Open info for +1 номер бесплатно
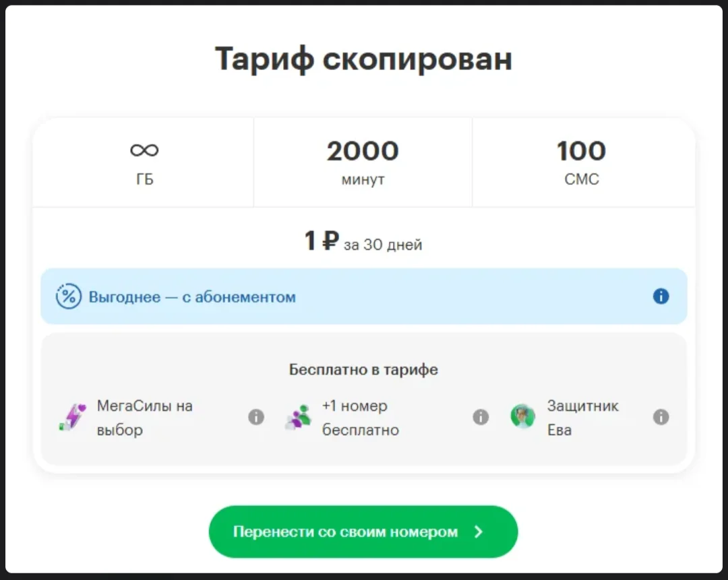728x580 pixels. pyautogui.click(x=481, y=417)
